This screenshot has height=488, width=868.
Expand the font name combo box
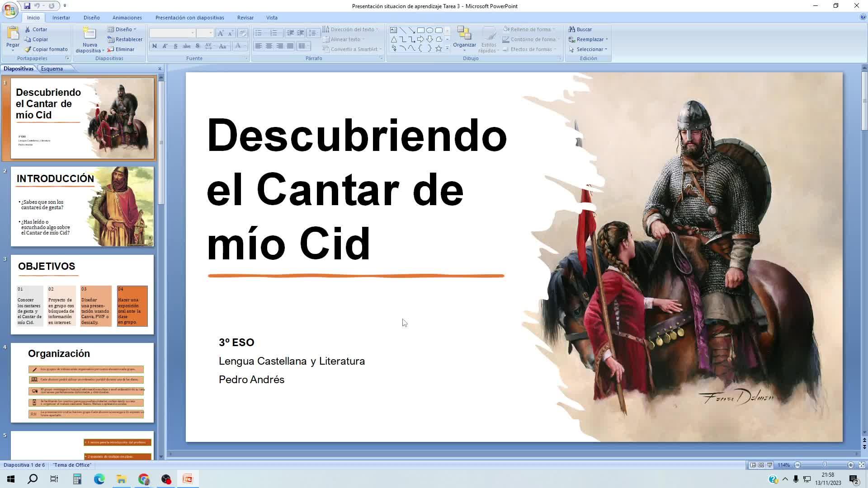pos(193,33)
